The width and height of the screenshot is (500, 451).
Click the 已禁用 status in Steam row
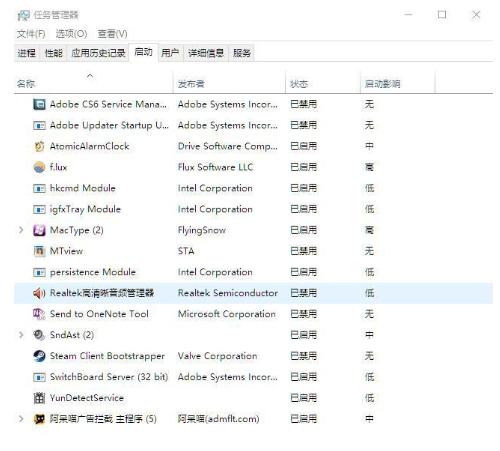coord(303,356)
